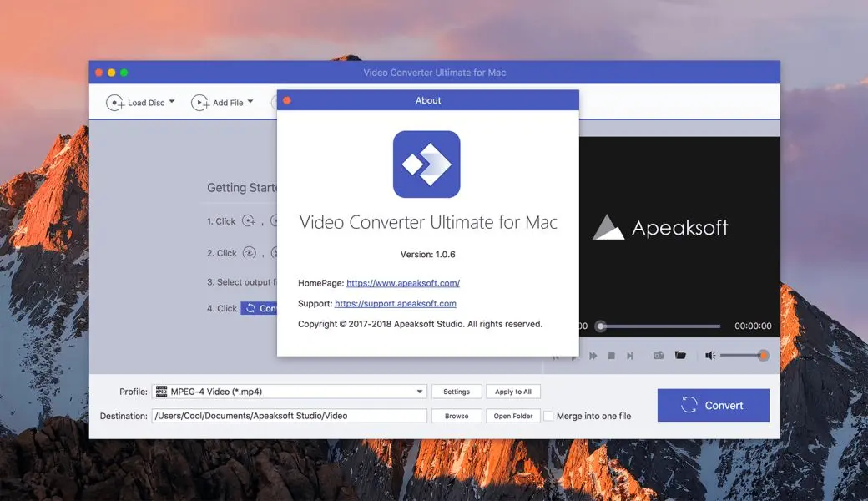This screenshot has width=868, height=501.
Task: Click the Load Disc icon
Action: click(x=115, y=102)
